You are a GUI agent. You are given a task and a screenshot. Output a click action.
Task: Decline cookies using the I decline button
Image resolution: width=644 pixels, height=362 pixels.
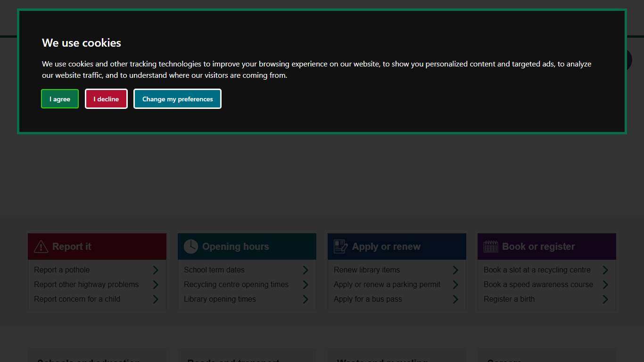pos(106,99)
